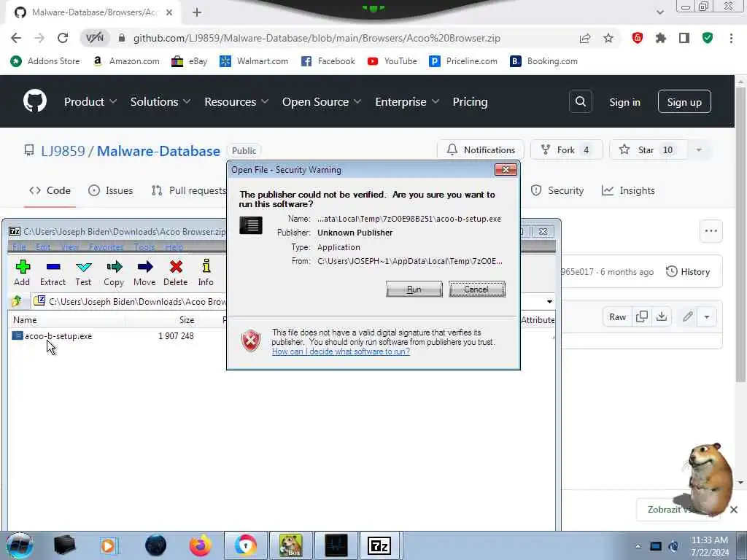
Task: Copy raw file contents icon
Action: [642, 316]
